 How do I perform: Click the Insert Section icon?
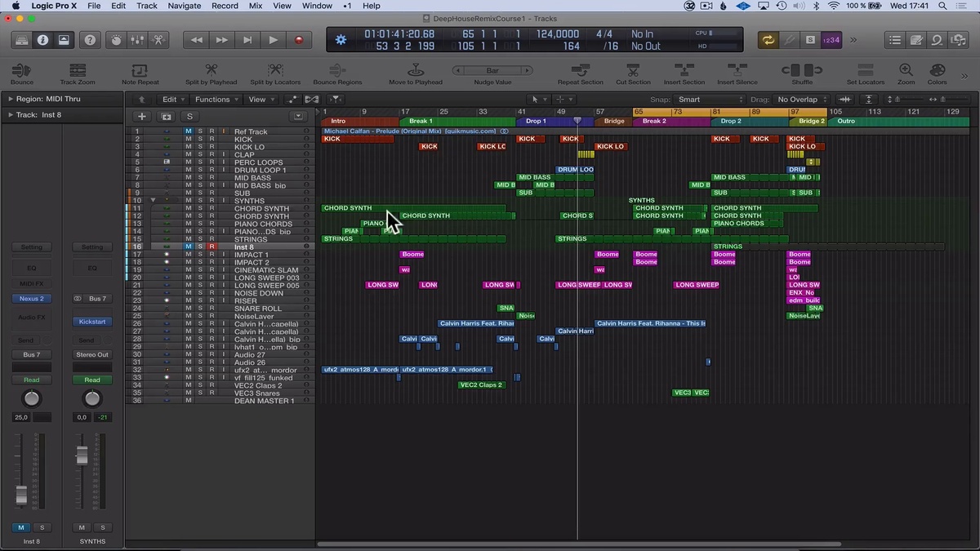click(684, 71)
